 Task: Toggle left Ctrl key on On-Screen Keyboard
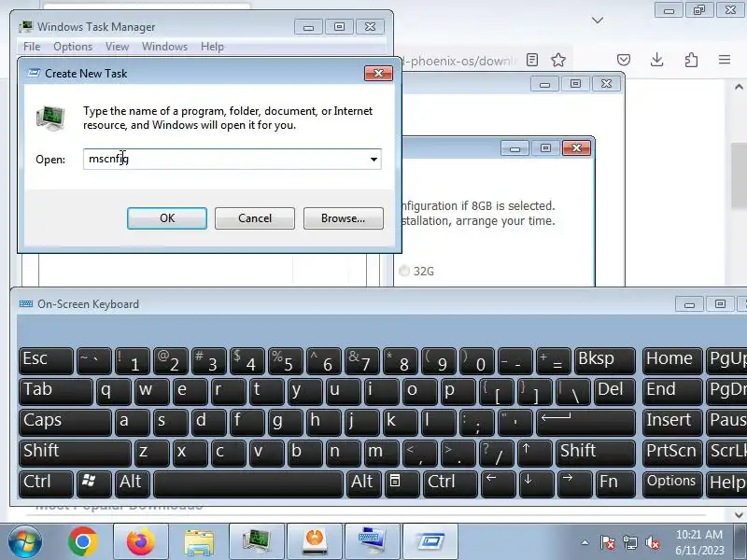point(46,483)
